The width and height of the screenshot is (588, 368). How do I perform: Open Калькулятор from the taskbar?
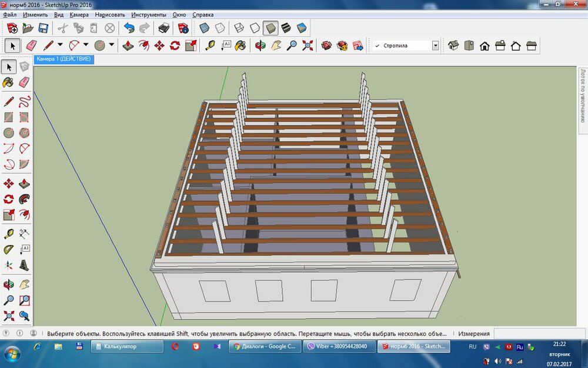pos(127,347)
